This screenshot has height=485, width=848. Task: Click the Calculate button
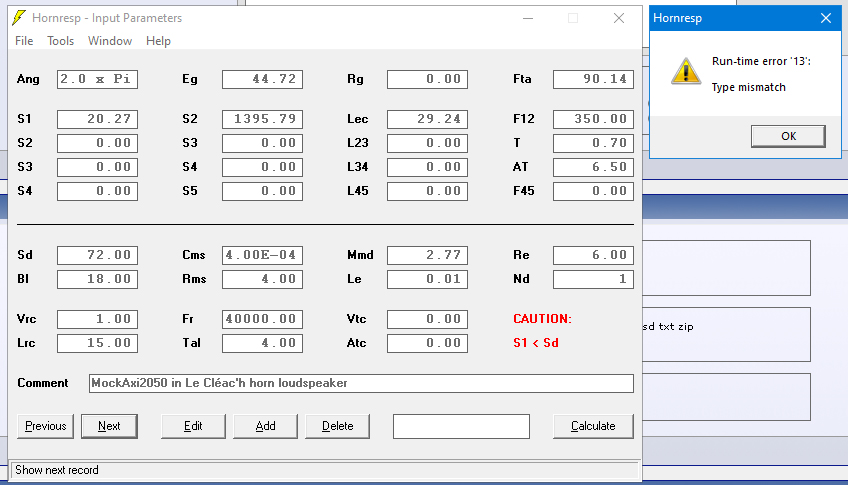[593, 426]
